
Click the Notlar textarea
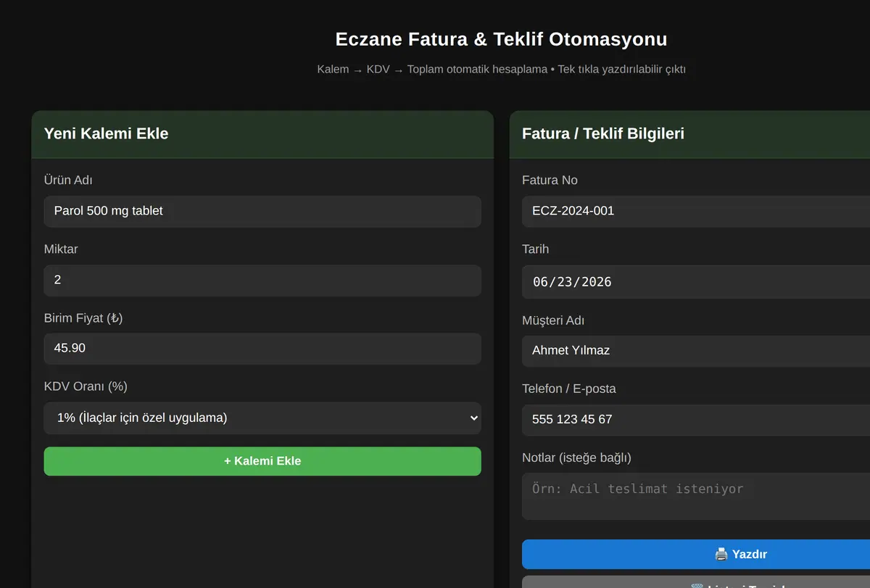pos(696,496)
